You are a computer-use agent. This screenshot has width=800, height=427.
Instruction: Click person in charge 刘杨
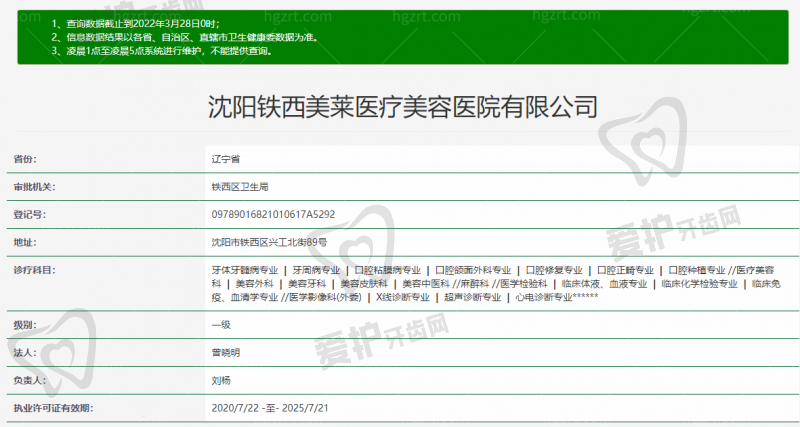click(x=221, y=381)
